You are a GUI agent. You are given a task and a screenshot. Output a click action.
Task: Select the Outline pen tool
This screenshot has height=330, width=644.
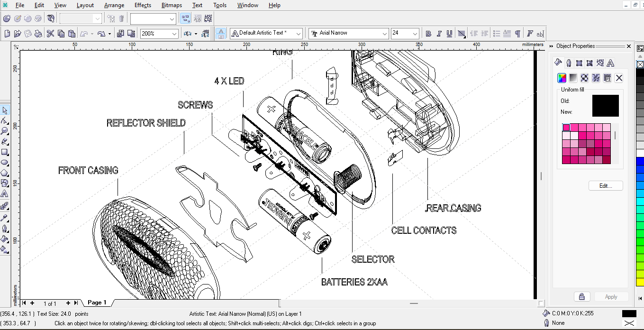point(5,228)
